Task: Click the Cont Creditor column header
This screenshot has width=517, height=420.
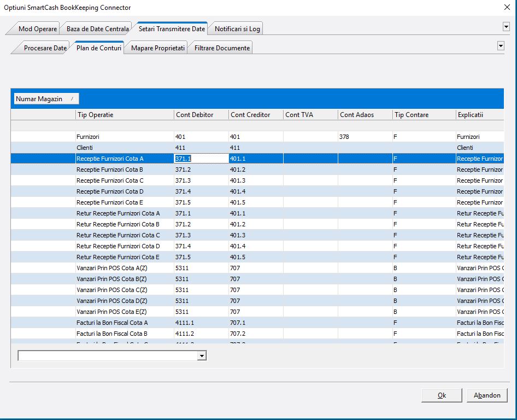Action: [x=256, y=114]
